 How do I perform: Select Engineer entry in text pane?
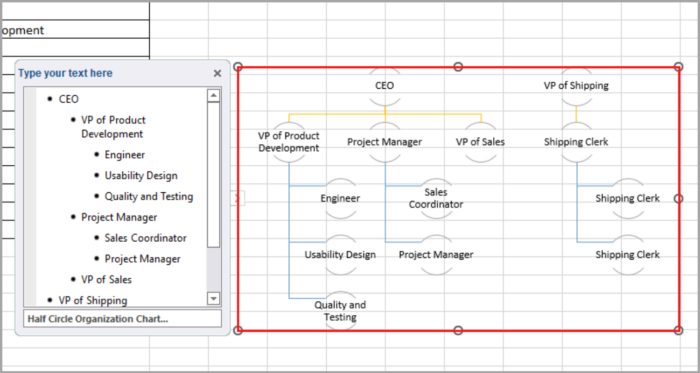coord(125,155)
